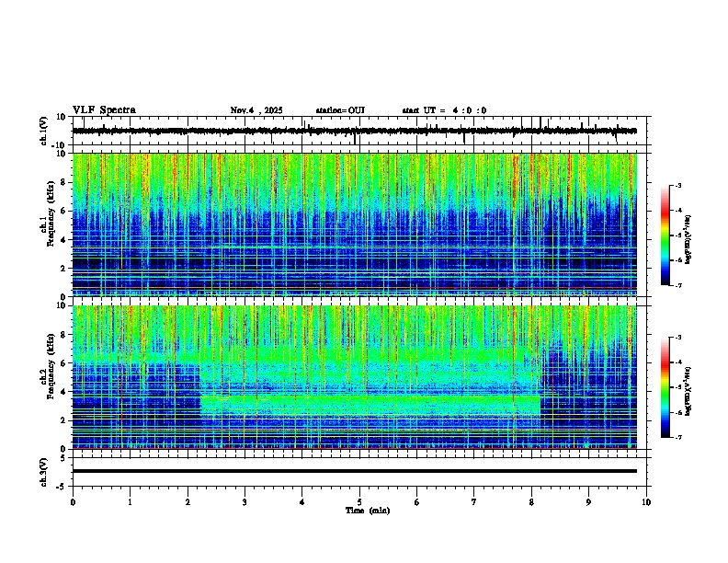Viewport: 728px width, 563px height.
Task: Click the 'ch.3(V)' axis label
Action: pos(44,473)
